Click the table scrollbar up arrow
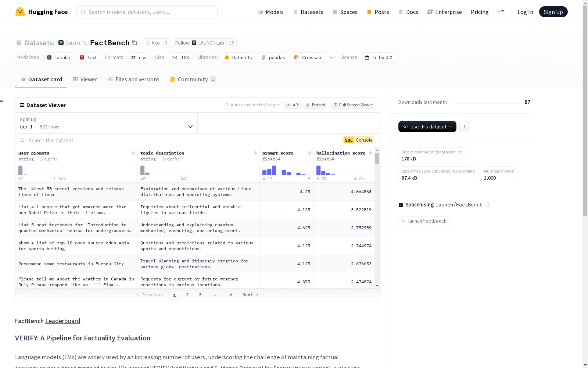 [x=377, y=150]
